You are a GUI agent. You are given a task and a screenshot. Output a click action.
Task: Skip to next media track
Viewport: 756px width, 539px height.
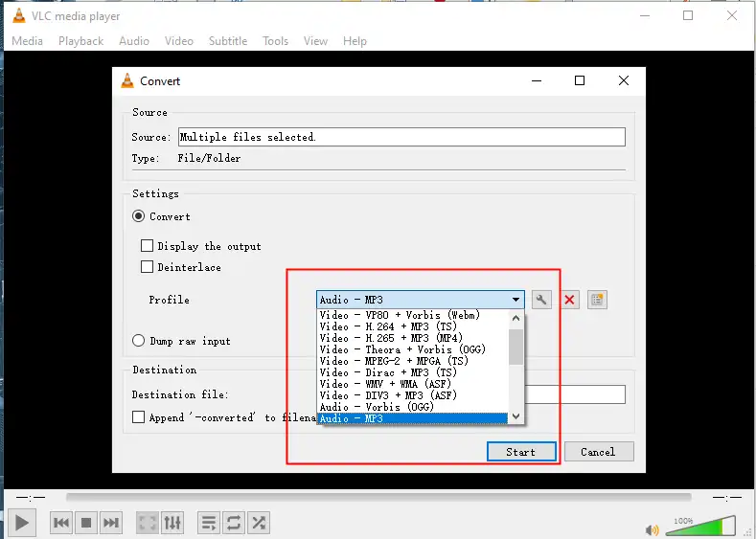(x=111, y=523)
